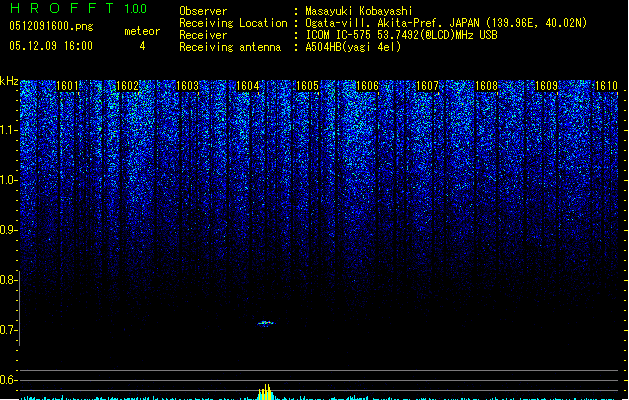Click the 0.6 kHz axis label
Screen dimensions: 629x400
(8, 380)
